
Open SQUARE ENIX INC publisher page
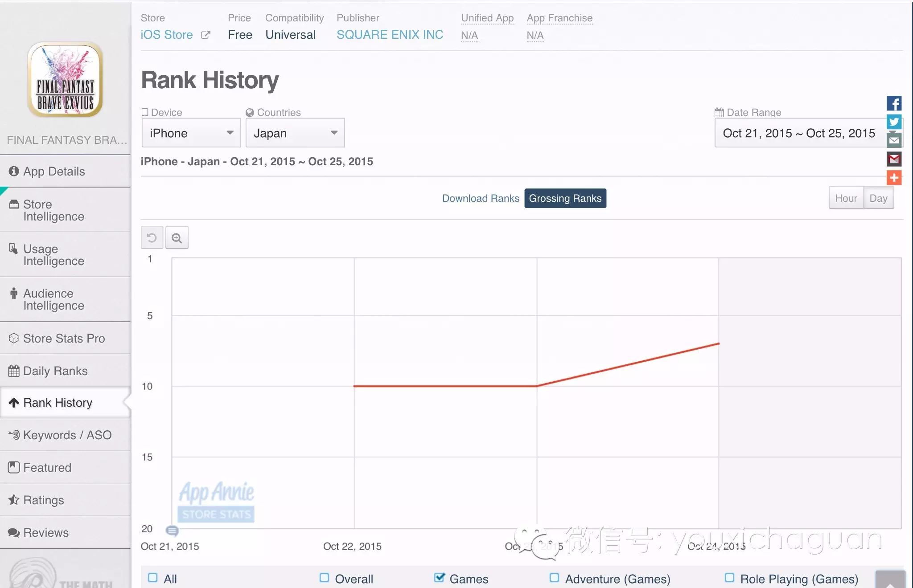[390, 35]
